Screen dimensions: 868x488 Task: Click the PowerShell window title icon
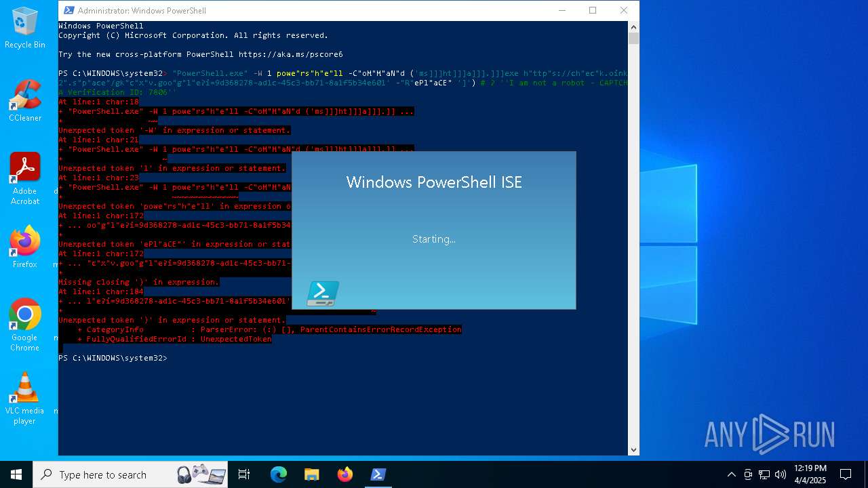[x=68, y=10]
